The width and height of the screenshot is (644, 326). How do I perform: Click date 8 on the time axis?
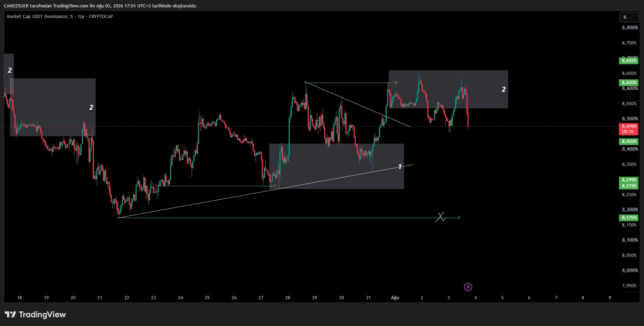click(583, 298)
